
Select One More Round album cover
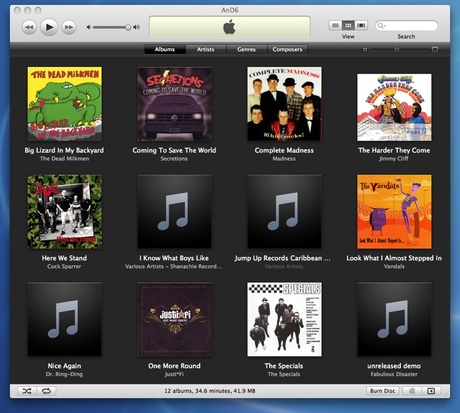point(174,319)
